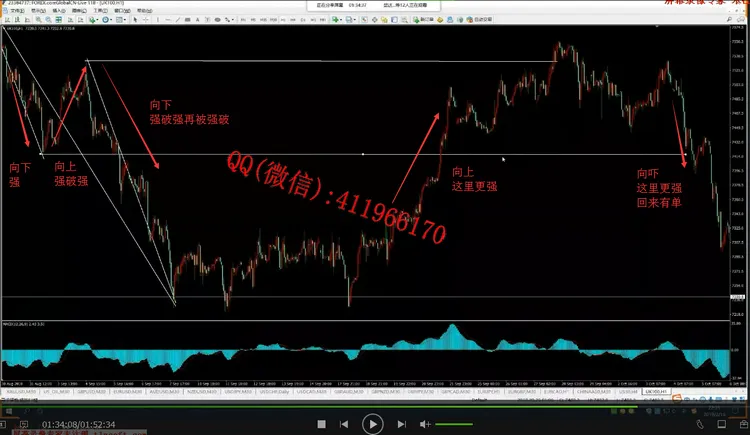Open the new chart green-arrow dropdown

(336, 20)
